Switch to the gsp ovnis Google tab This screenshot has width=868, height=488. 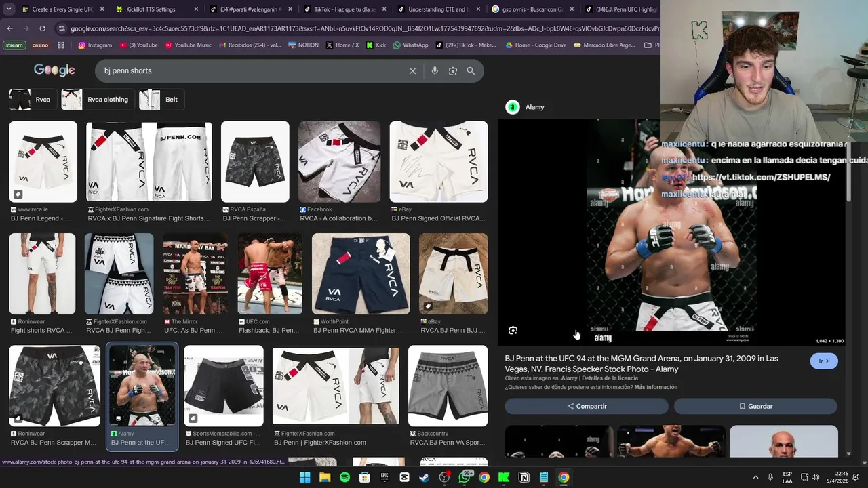(533, 9)
